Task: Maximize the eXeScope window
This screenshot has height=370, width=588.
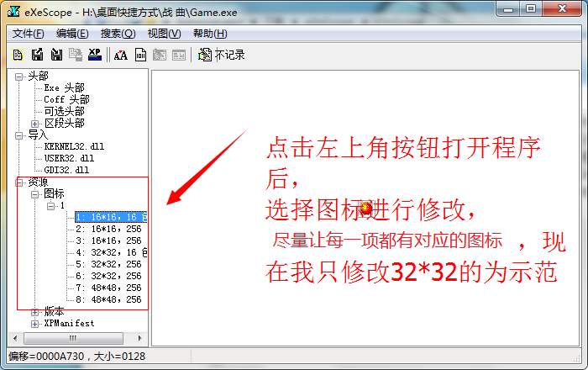Action: coord(531,9)
